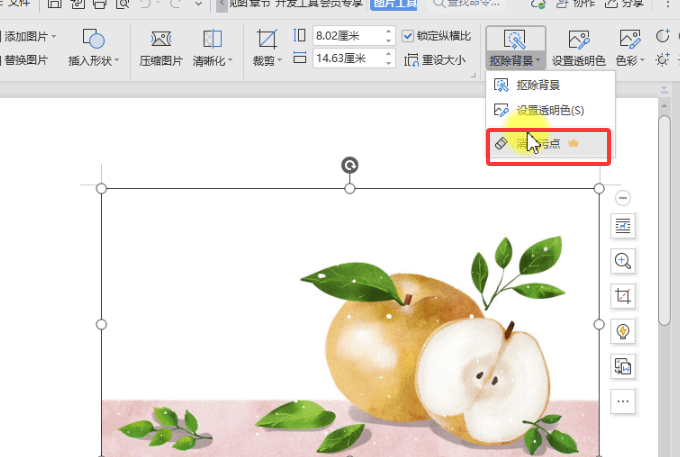Select 抠除背景 from the dropdown menu
The height and width of the screenshot is (457, 680).
pyautogui.click(x=538, y=85)
